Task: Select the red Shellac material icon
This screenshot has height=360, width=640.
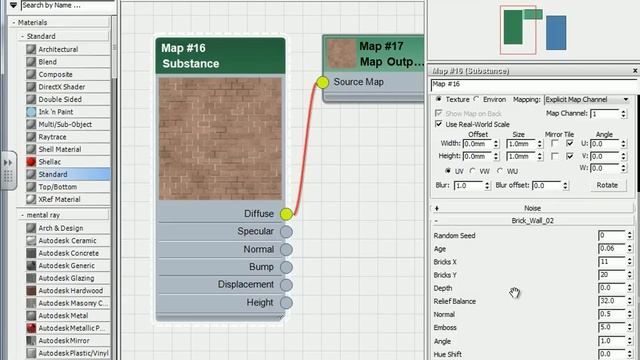Action: [31, 162]
